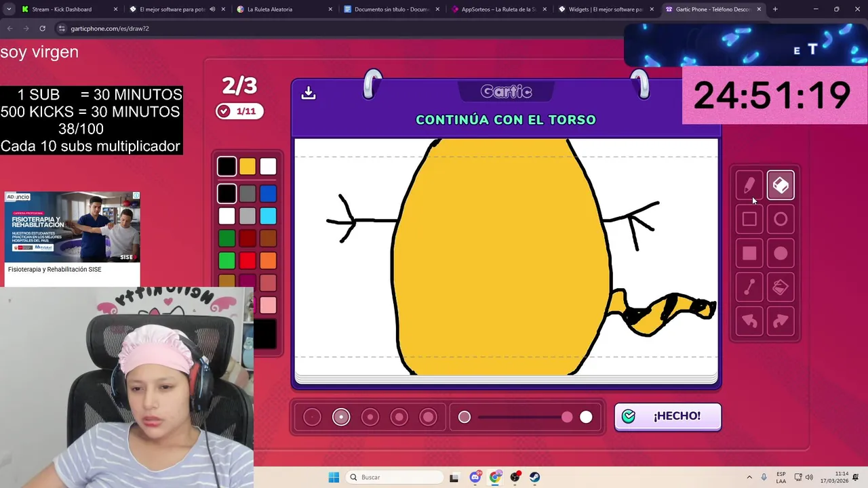
Task: Open the ad info icon on advertisement
Action: click(x=136, y=196)
